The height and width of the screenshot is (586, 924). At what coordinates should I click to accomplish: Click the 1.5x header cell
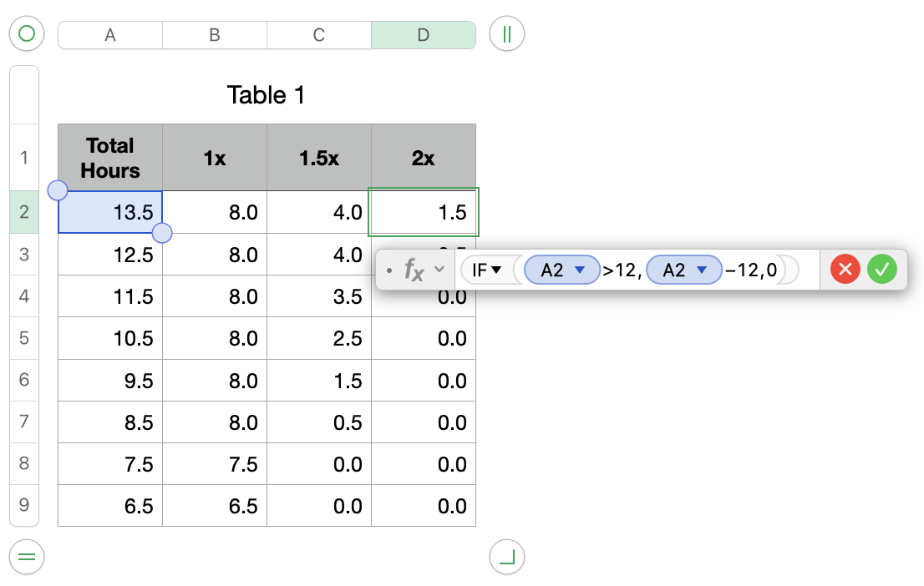[319, 158]
